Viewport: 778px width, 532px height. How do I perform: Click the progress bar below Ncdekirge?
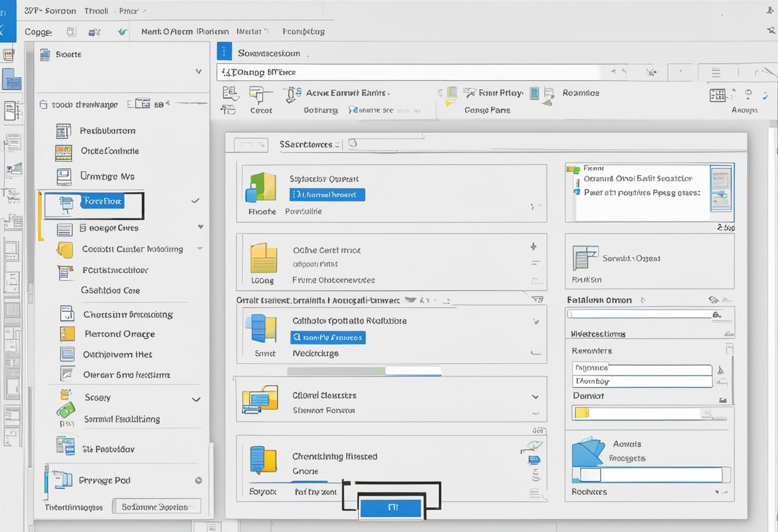click(364, 371)
